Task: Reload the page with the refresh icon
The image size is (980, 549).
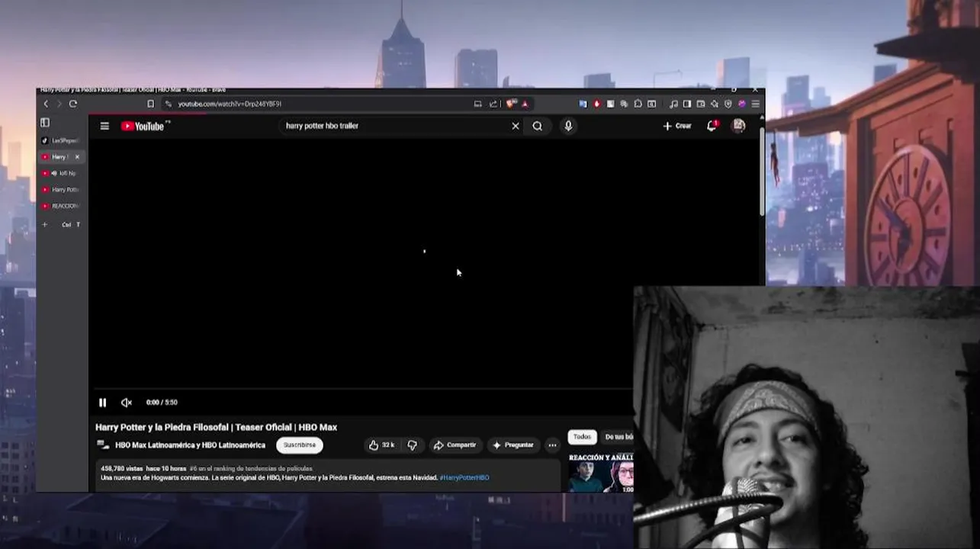Action: point(73,104)
